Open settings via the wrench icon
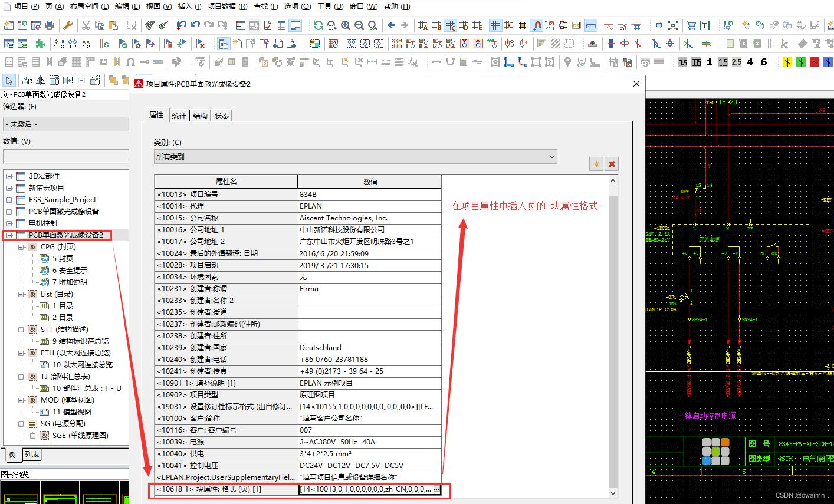The width and height of the screenshot is (834, 504). (68, 25)
